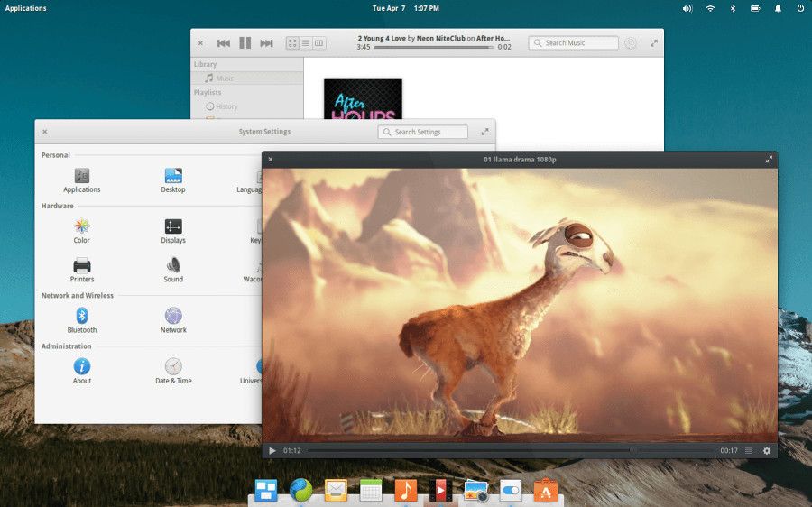The width and height of the screenshot is (812, 507).
Task: Skip to next track in Music
Action: [x=266, y=43]
